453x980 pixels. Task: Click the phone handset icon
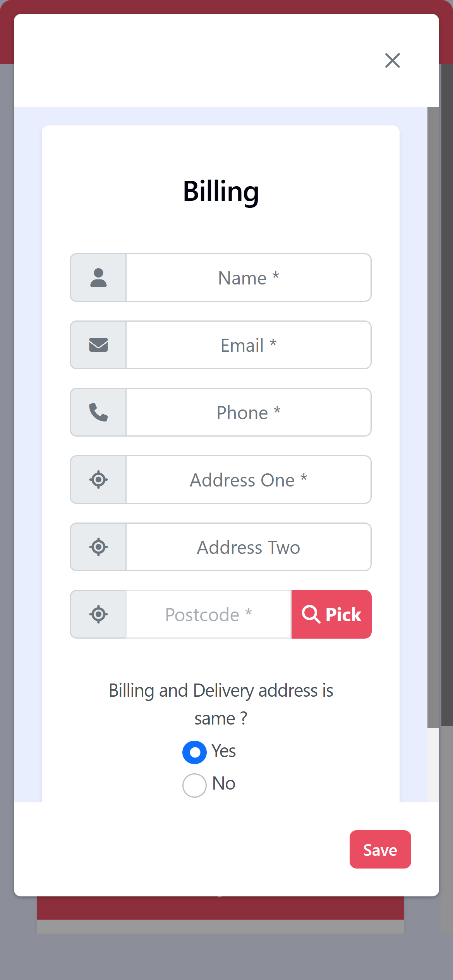98,412
